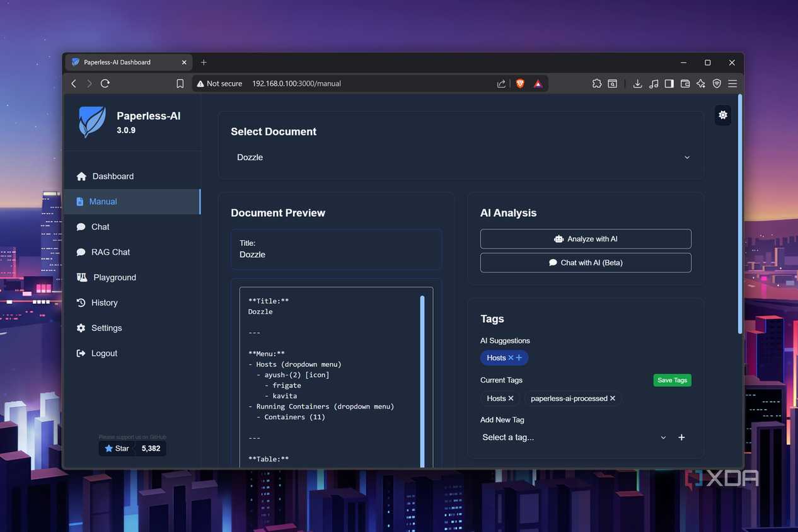
Task: Reload the page
Action: point(105,83)
